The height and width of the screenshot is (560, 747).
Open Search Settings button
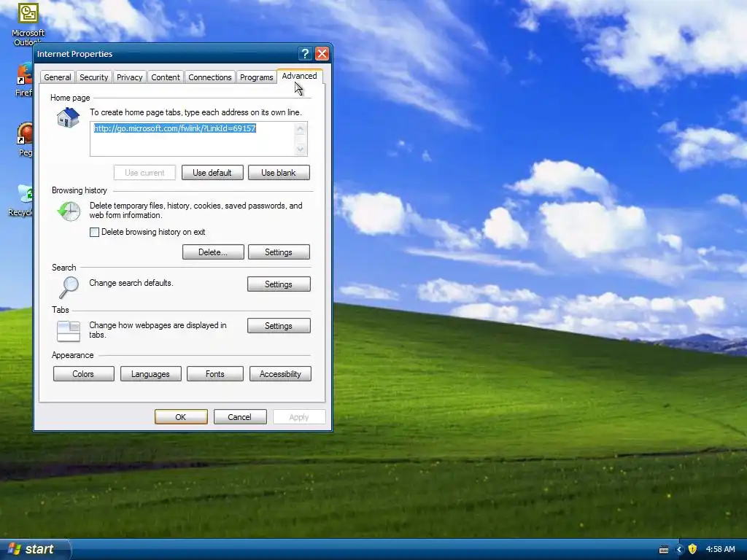[x=279, y=284]
